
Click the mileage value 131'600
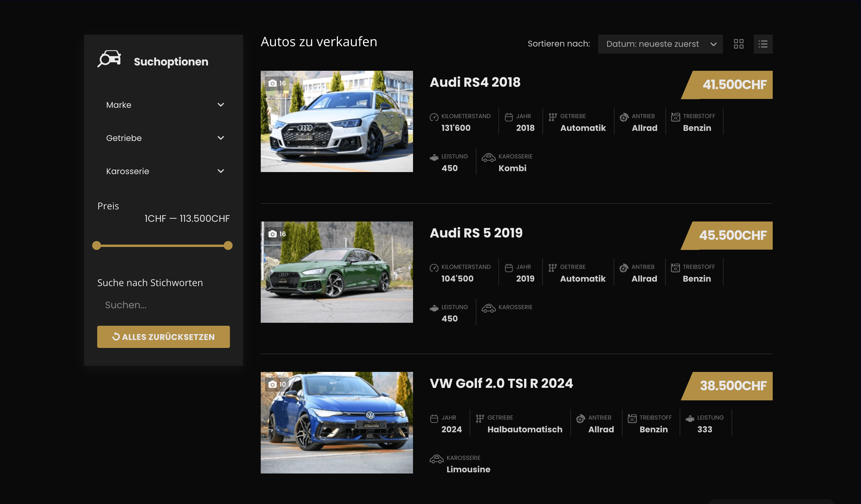pos(456,128)
